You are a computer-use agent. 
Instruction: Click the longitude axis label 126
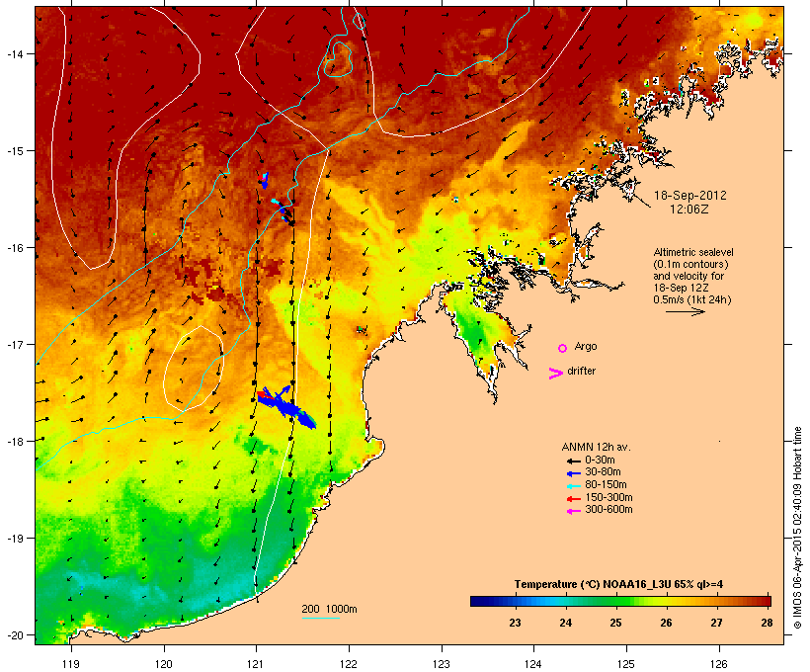click(718, 664)
